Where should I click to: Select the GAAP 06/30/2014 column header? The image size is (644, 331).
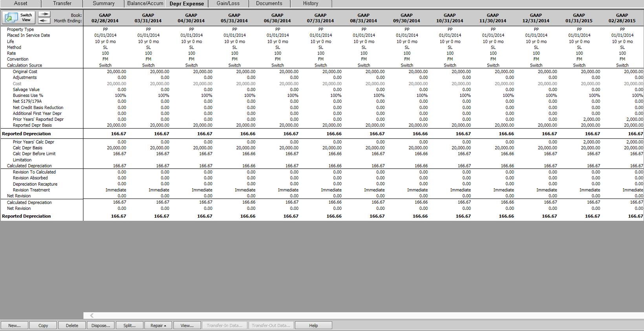tap(277, 18)
